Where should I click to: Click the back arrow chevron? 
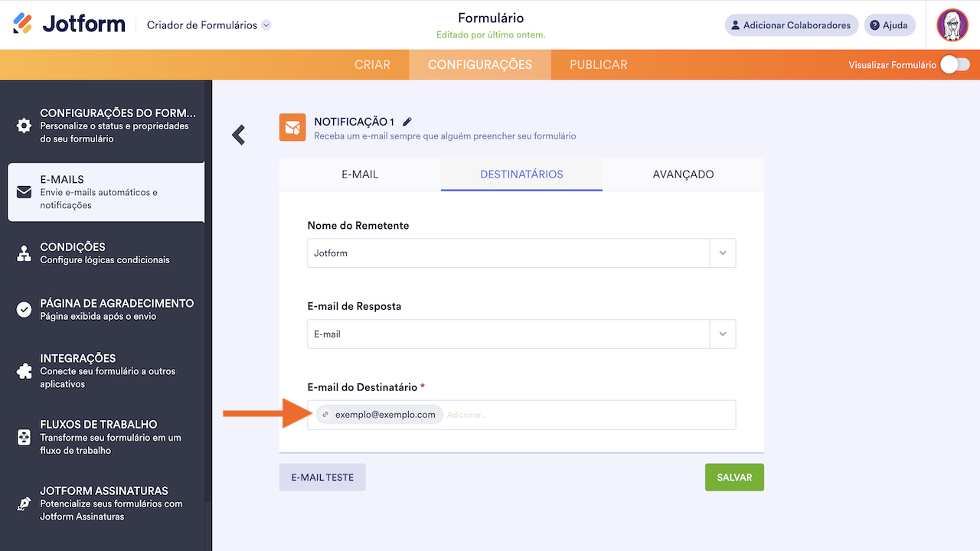pos(239,135)
